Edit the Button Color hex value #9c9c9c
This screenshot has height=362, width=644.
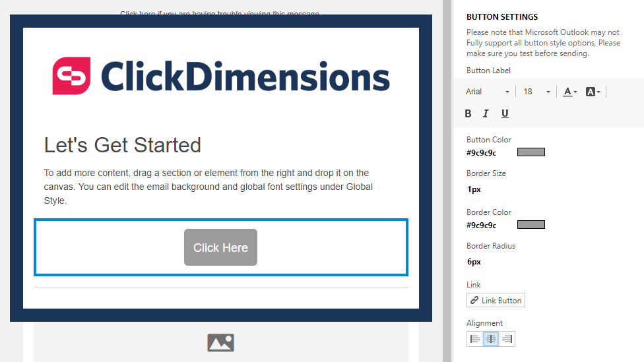(x=482, y=153)
